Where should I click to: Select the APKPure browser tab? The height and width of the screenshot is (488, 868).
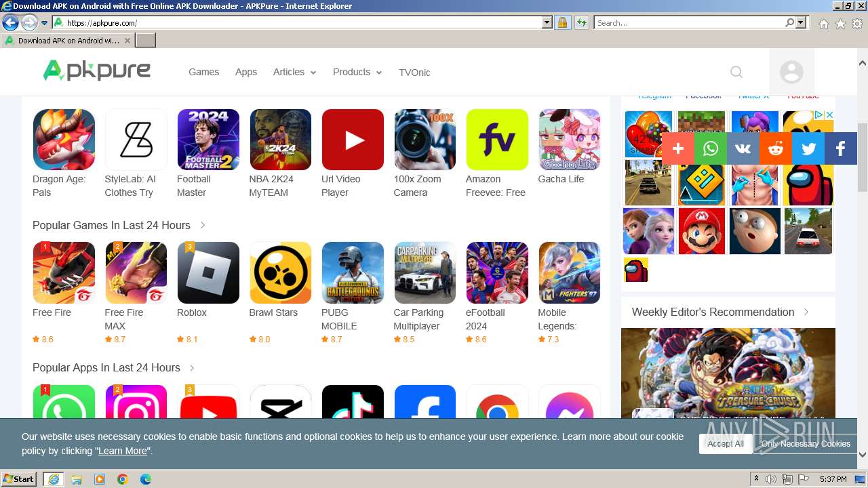click(x=68, y=40)
